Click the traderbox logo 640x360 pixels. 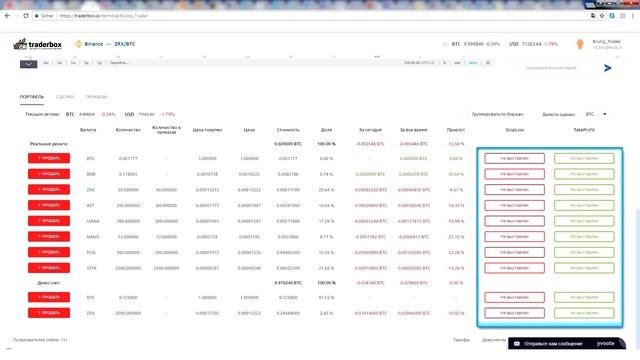coord(38,44)
